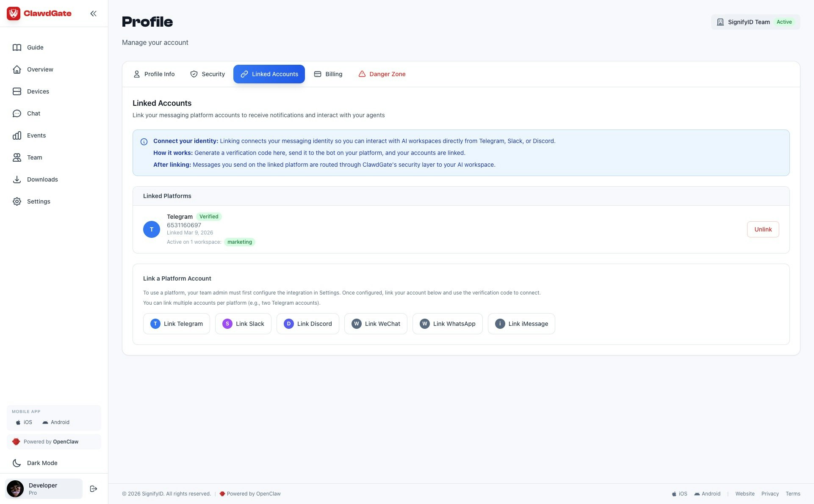The height and width of the screenshot is (504, 814).
Task: Unlink the Telegram account
Action: 763,229
